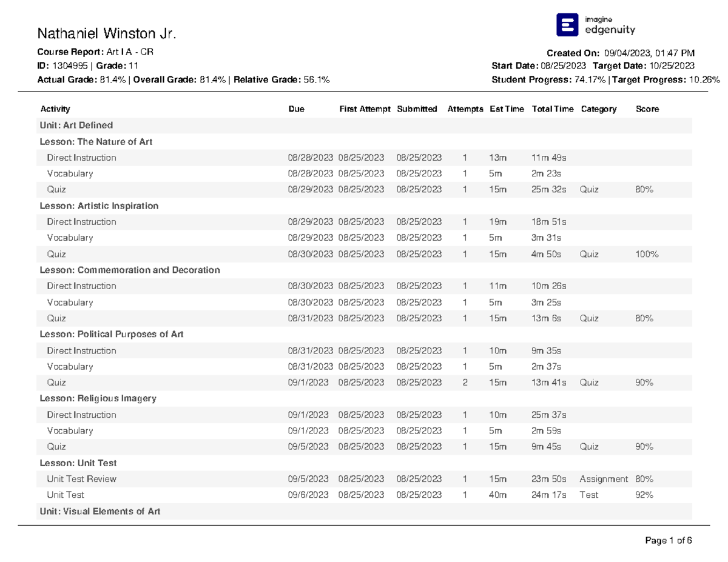Select the Lesson: The Nature of Art heading
This screenshot has height=562, width=728.
96,142
